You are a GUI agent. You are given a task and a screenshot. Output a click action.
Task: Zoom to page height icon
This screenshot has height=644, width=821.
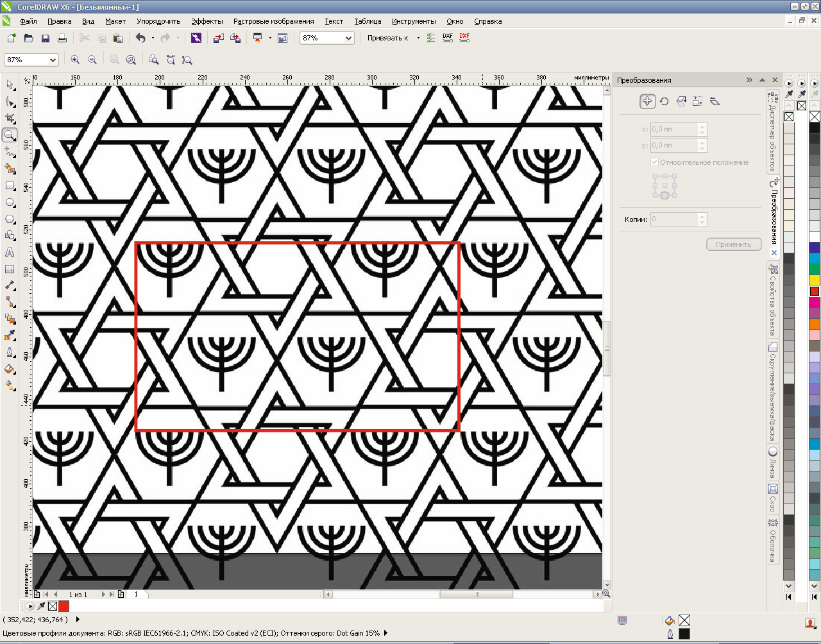point(187,60)
